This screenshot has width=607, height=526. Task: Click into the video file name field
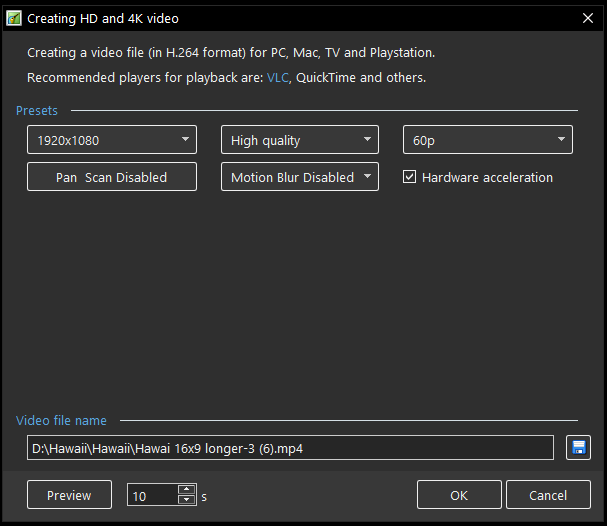[x=290, y=448]
